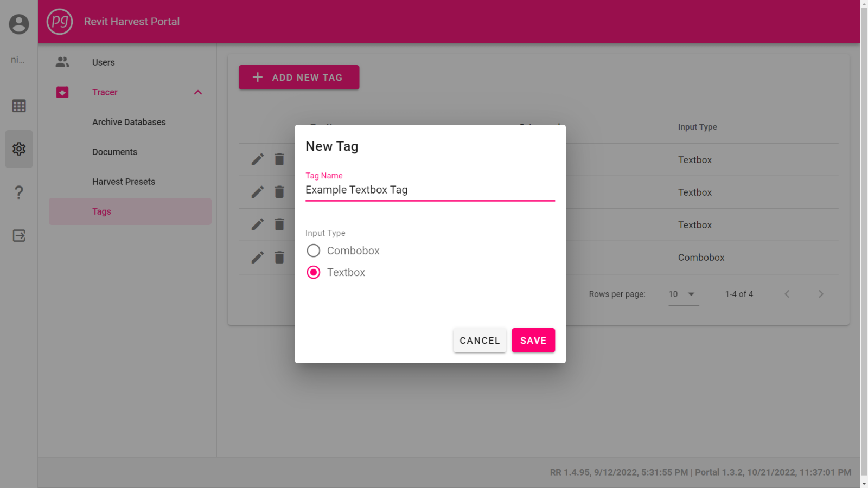Open settings using the gear icon

point(18,149)
